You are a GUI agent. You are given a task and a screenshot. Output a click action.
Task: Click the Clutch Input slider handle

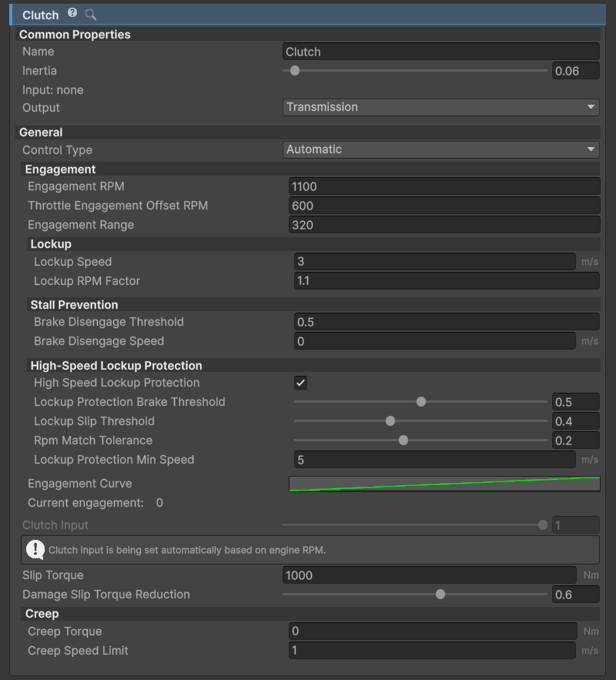pyautogui.click(x=542, y=525)
